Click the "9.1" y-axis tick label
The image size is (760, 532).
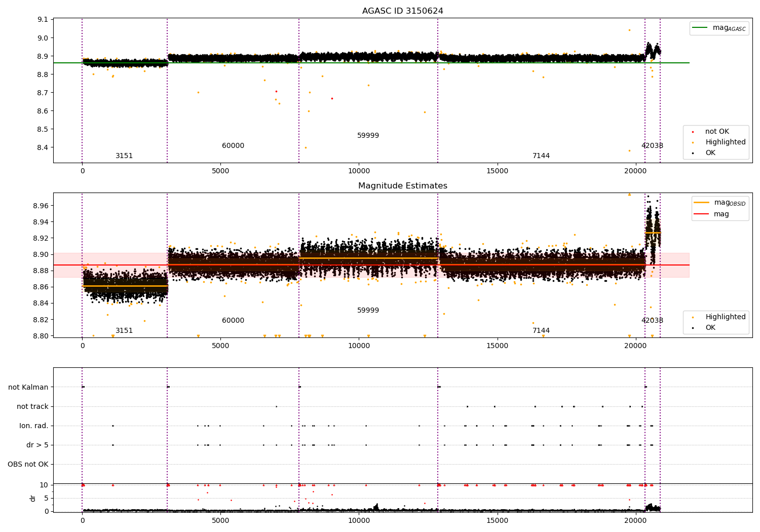click(x=43, y=20)
